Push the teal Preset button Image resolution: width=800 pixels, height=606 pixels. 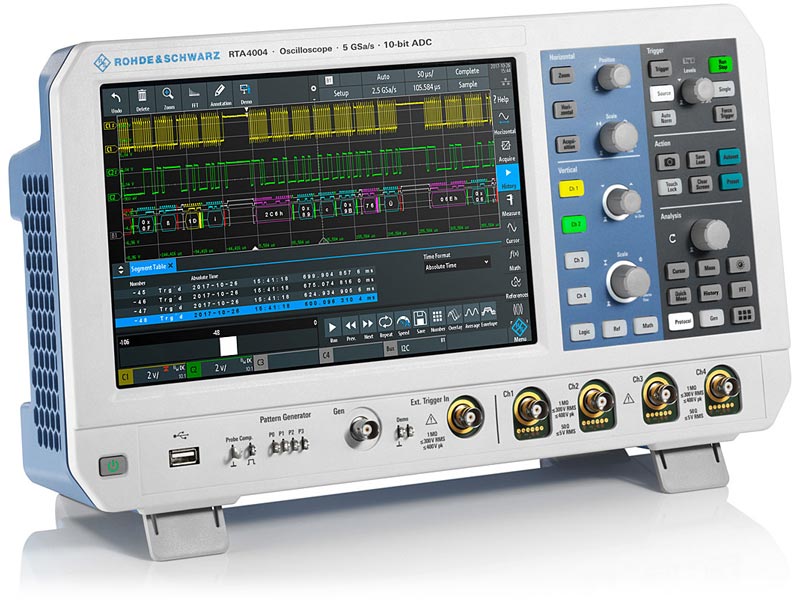click(x=732, y=181)
